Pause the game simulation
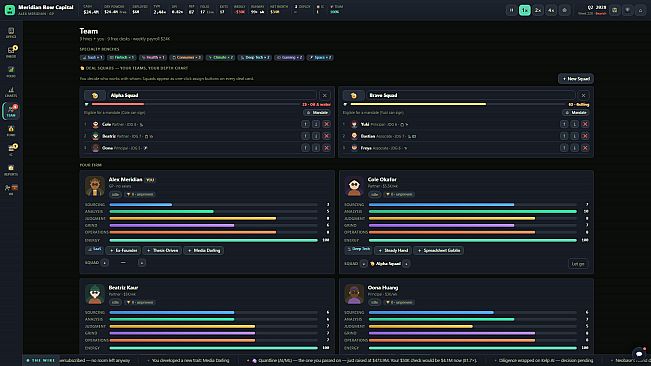Screen dimensions: 651x366 pyautogui.click(x=512, y=10)
